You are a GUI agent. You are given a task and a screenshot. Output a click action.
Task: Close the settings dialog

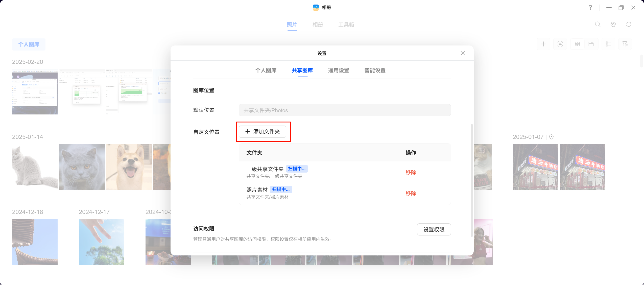point(463,53)
